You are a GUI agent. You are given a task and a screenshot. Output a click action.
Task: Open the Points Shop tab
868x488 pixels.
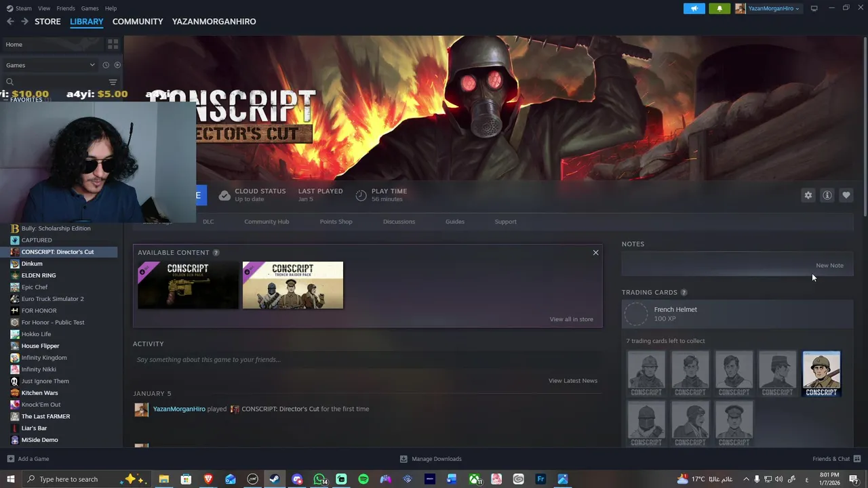[336, 222]
